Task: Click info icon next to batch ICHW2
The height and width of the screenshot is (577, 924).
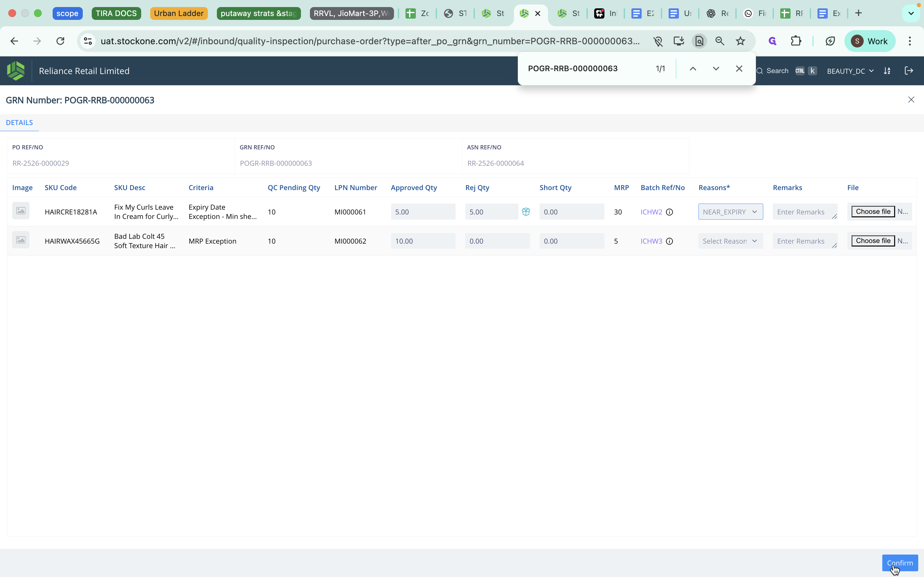Action: [669, 212]
